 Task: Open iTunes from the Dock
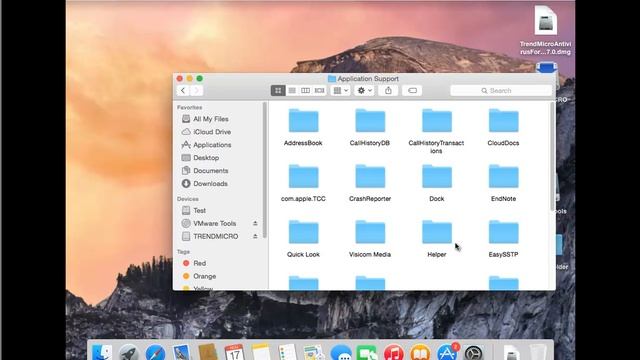[x=393, y=352]
